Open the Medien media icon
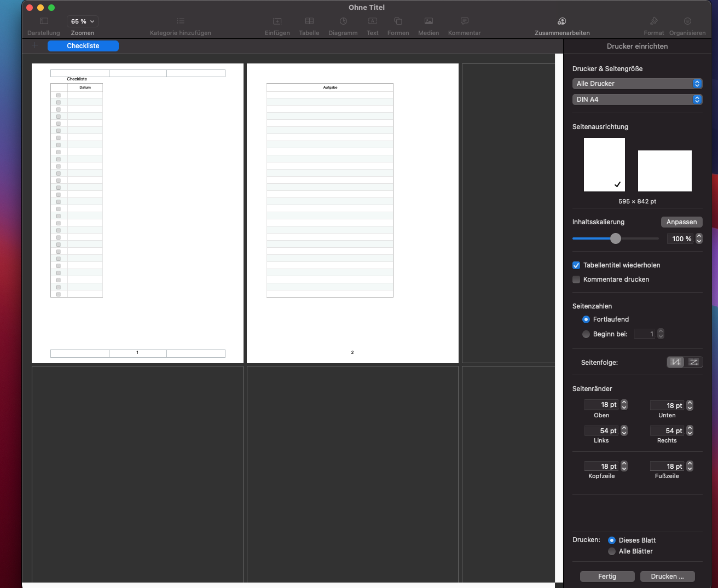 [x=429, y=21]
